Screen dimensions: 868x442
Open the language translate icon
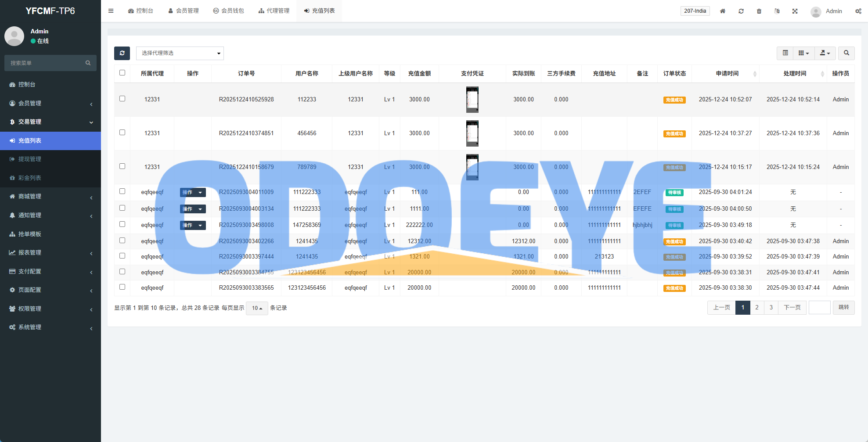[x=777, y=11]
